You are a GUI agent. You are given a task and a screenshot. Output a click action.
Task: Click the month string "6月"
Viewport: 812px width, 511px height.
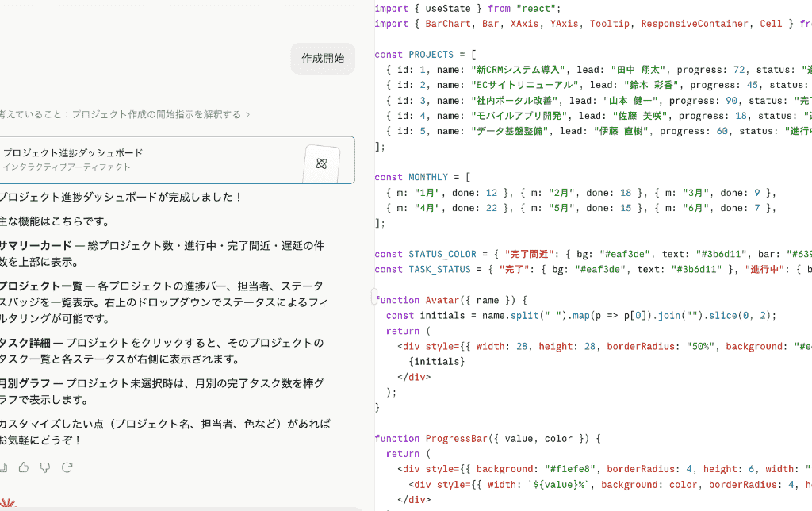point(695,208)
